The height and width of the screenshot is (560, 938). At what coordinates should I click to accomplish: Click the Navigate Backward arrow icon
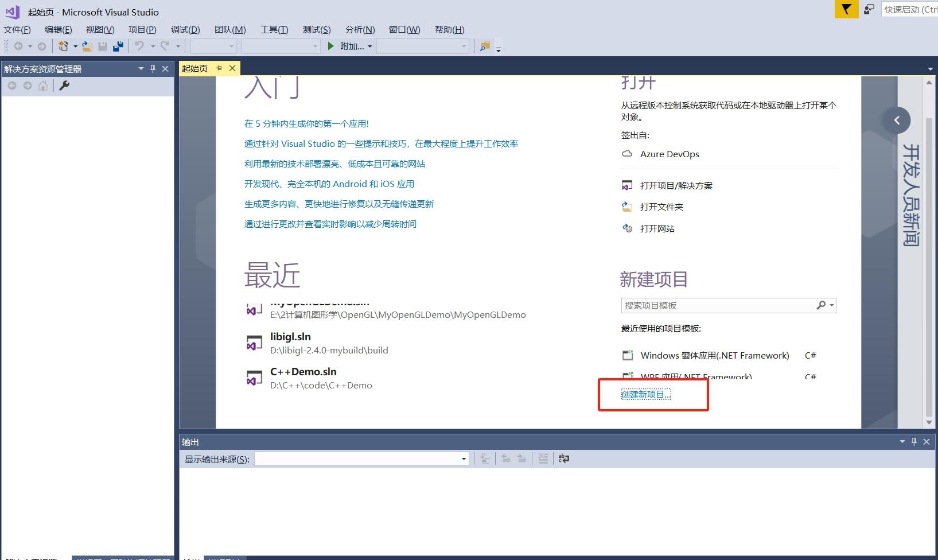tap(17, 46)
